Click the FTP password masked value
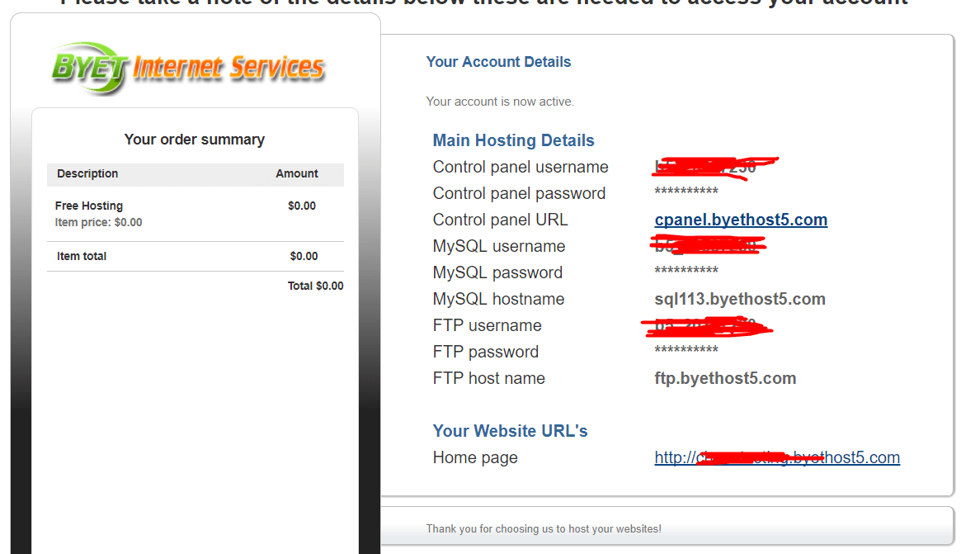Image resolution: width=980 pixels, height=554 pixels. coord(686,352)
